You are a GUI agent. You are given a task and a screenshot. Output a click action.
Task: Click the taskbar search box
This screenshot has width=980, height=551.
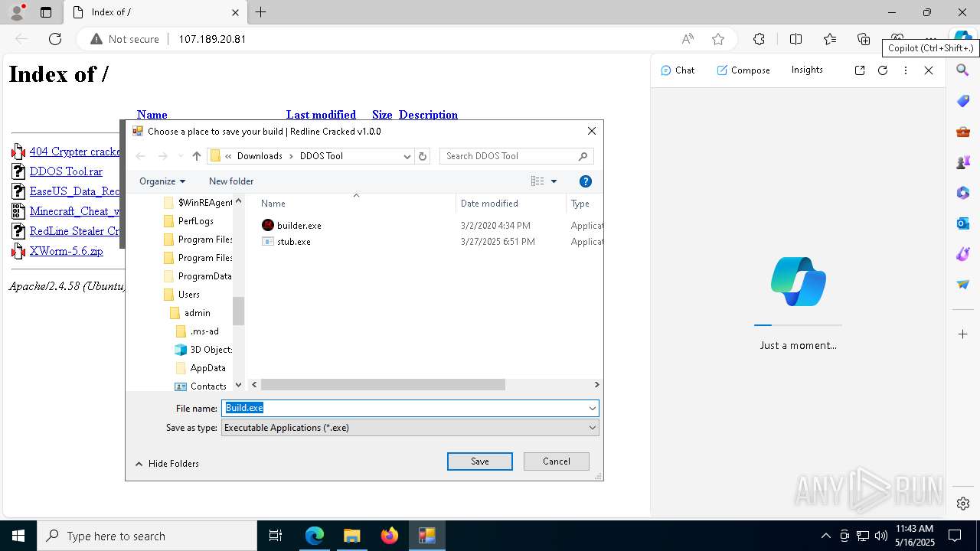147,536
